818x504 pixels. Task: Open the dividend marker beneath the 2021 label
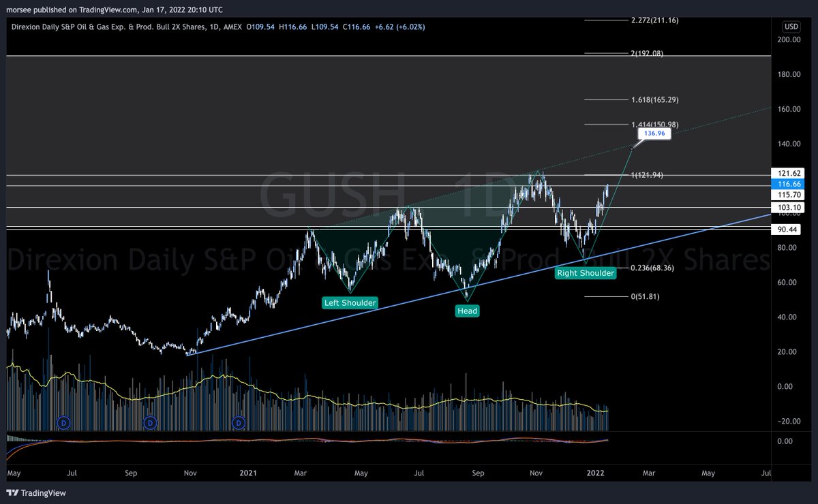click(238, 422)
